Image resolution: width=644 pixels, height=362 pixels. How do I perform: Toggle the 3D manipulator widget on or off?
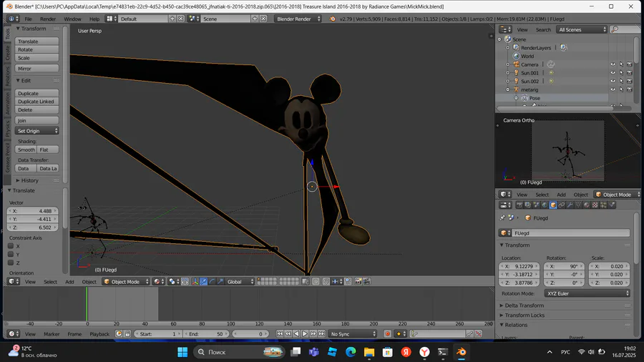coord(195,282)
